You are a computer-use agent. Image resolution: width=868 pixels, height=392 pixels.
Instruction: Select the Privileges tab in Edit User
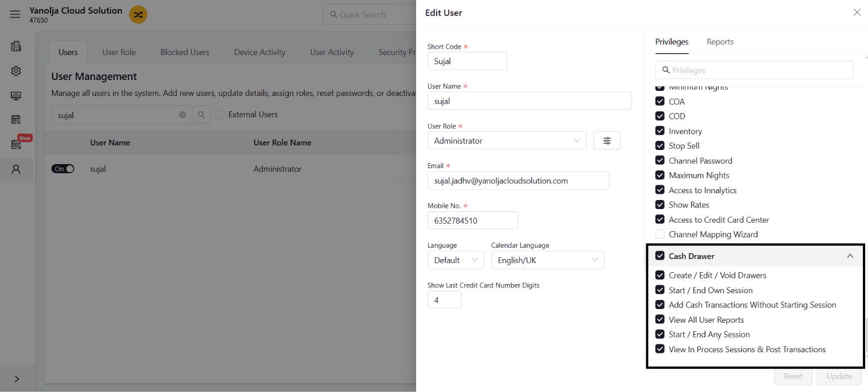pyautogui.click(x=672, y=41)
